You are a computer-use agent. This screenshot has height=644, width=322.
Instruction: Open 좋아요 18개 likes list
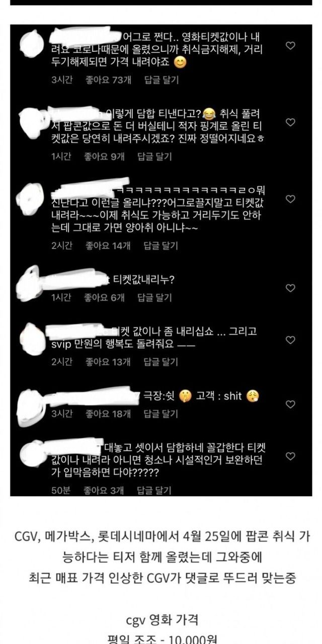(108, 414)
